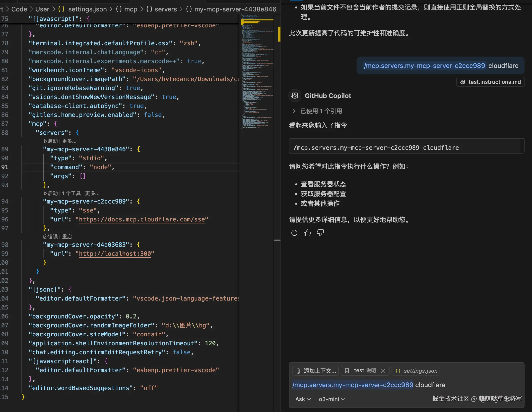Image resolution: width=532 pixels, height=412 pixels.
Task: Click the file icon on the test.instructions.md chip
Action: 463,82
